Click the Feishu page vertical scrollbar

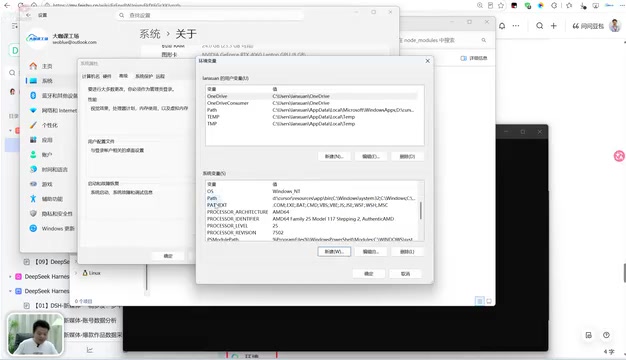(624, 273)
